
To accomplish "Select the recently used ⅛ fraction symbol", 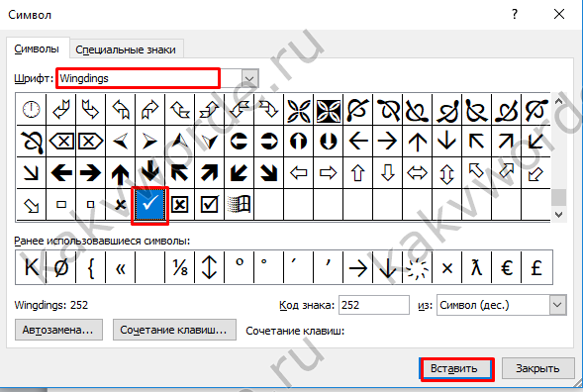I will point(179,268).
